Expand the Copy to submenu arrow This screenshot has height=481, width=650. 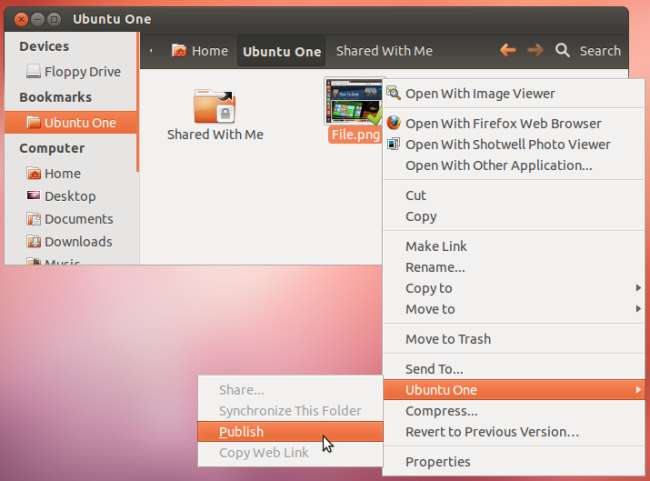[638, 288]
